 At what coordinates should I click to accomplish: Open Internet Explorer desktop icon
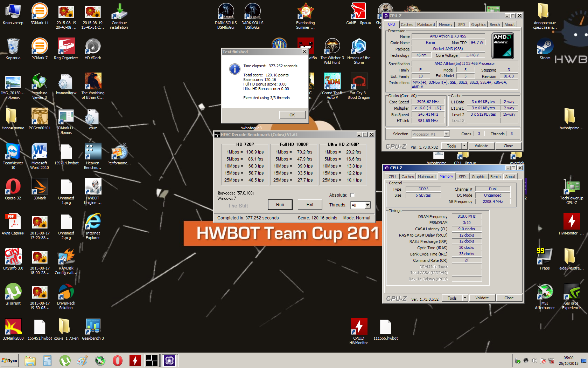coord(93,226)
